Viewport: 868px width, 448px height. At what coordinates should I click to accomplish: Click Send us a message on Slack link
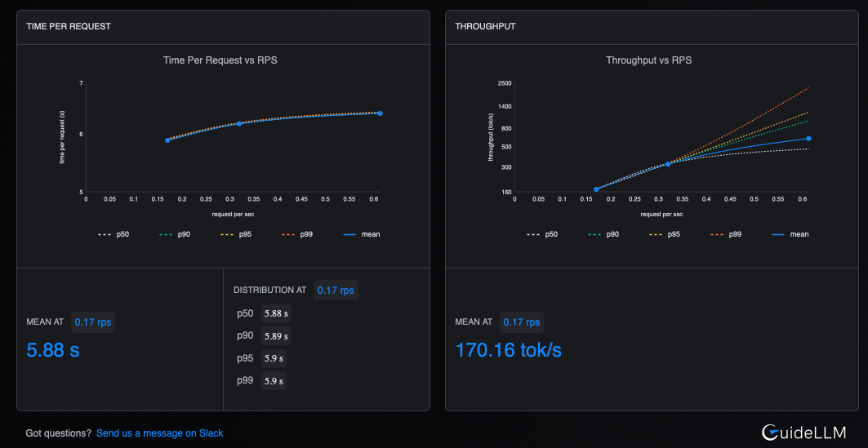(159, 433)
